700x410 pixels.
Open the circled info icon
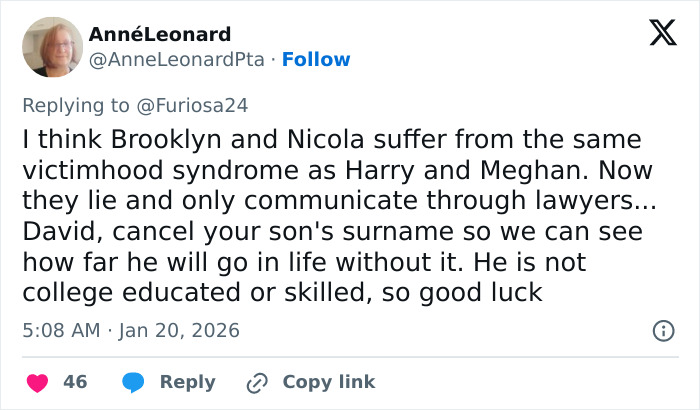662,330
